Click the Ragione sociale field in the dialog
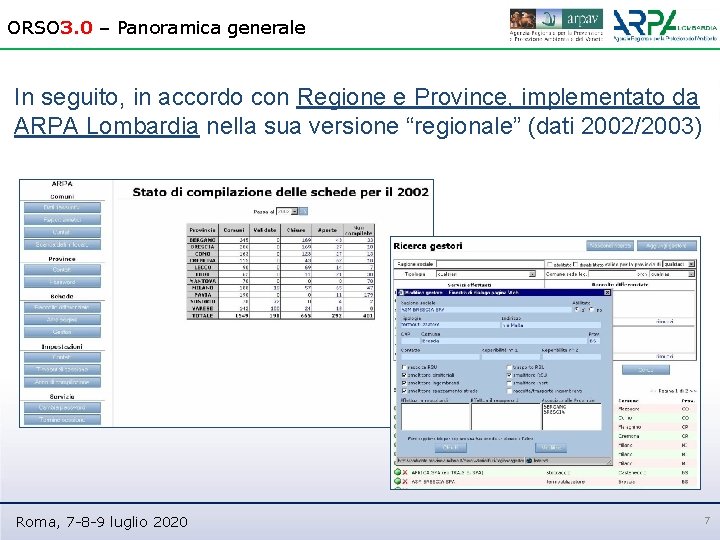The height and width of the screenshot is (540, 720). [486, 310]
